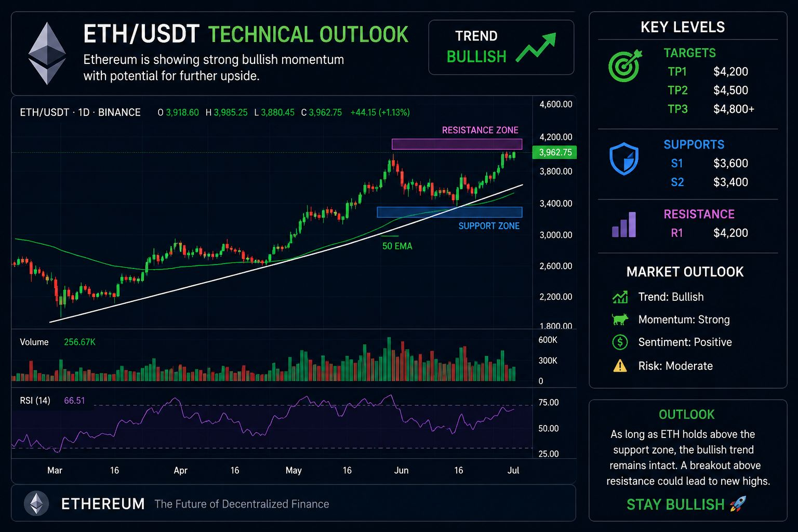Click the "$4,500" TP2 target value

730,90
